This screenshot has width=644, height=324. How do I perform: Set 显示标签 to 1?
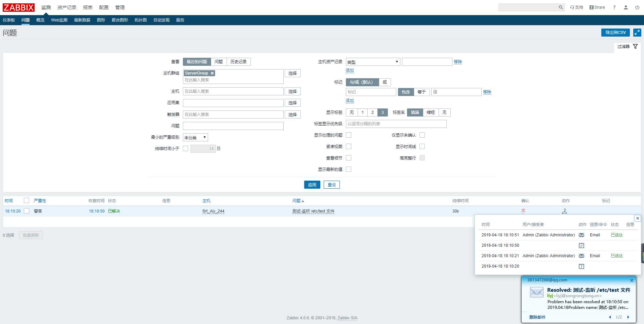[x=363, y=112]
